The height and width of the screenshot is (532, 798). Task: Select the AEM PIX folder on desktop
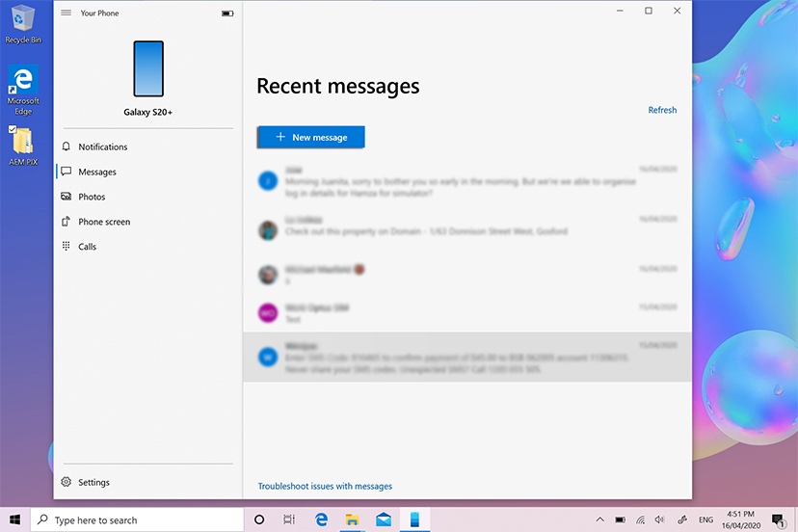point(23,146)
